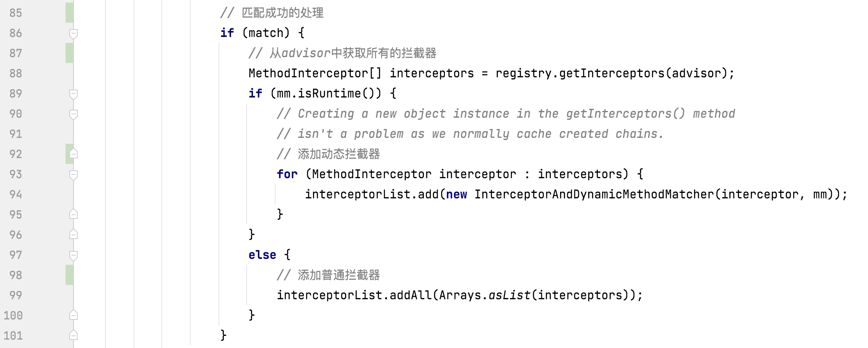Click the green change marker at line 85
868x348 pixels.
69,13
